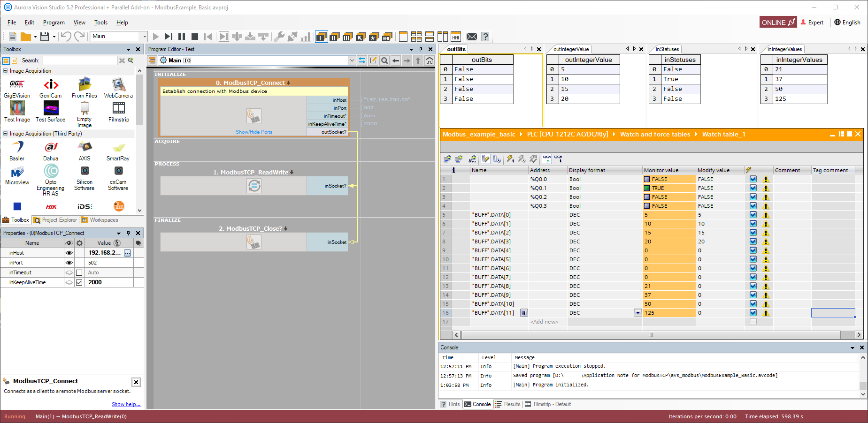Choose the Basler third-party camera icon
The height and width of the screenshot is (423, 868).
click(x=17, y=148)
